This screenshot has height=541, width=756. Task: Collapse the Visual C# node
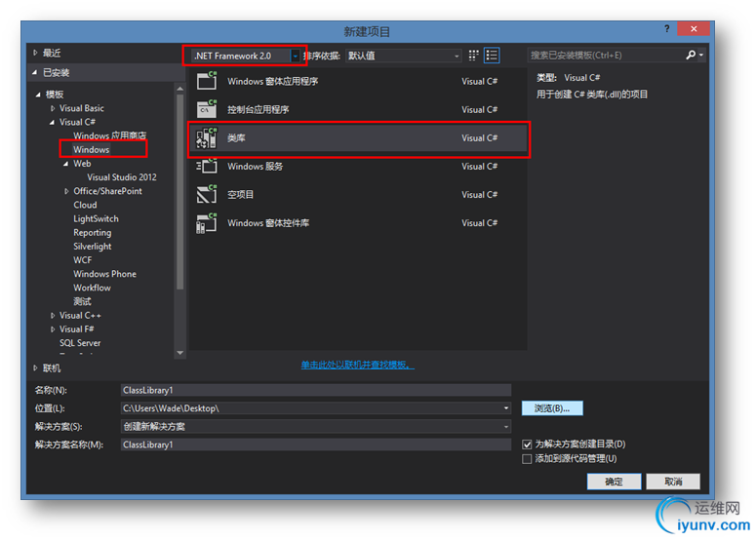pyautogui.click(x=52, y=123)
